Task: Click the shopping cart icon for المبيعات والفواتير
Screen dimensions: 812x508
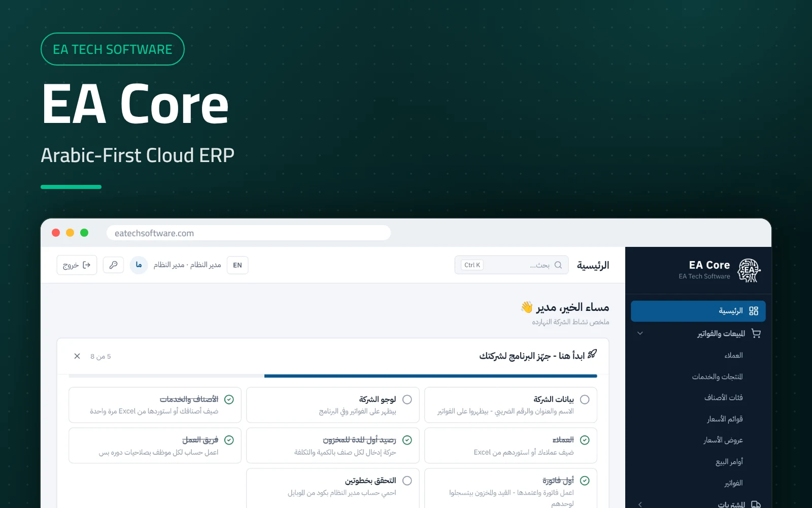Action: click(x=756, y=333)
